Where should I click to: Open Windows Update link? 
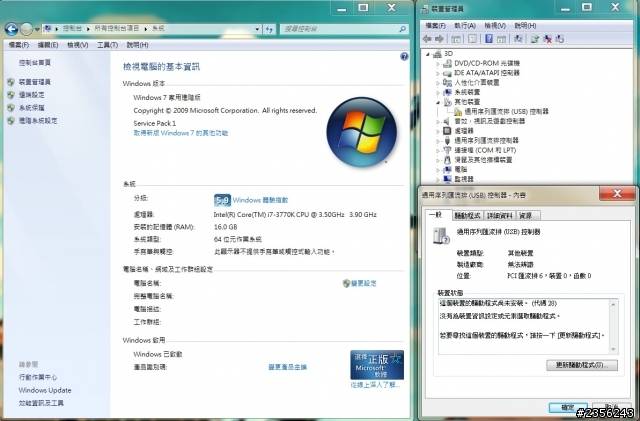[45, 390]
